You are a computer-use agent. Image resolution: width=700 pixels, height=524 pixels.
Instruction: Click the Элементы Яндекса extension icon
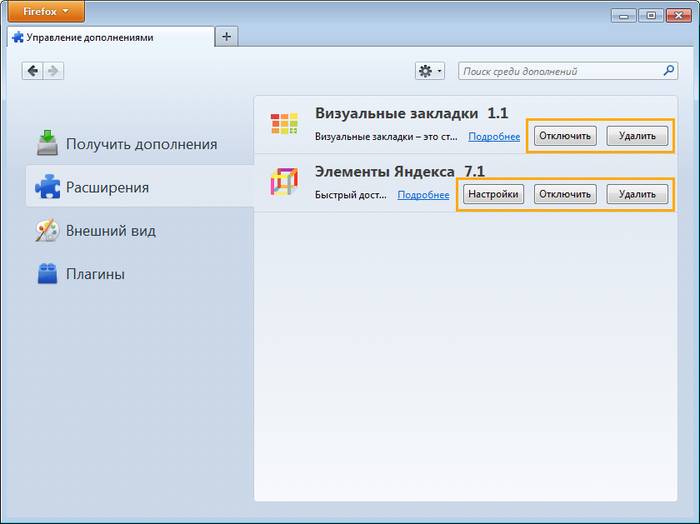tap(284, 182)
